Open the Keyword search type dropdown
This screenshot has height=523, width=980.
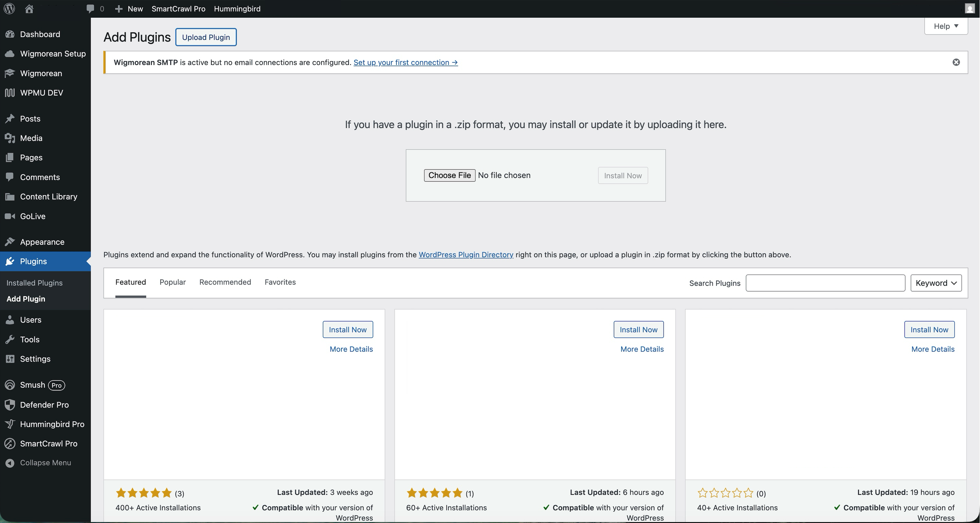tap(936, 283)
